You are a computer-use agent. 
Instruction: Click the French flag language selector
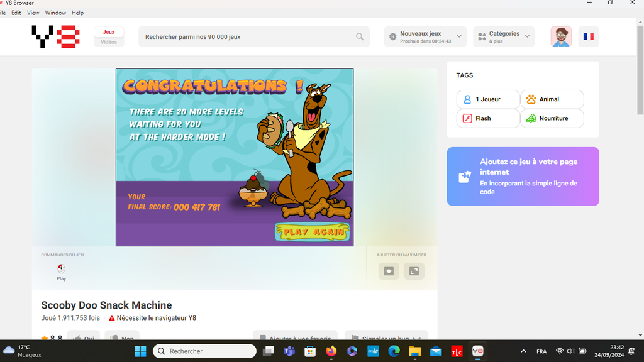point(588,36)
